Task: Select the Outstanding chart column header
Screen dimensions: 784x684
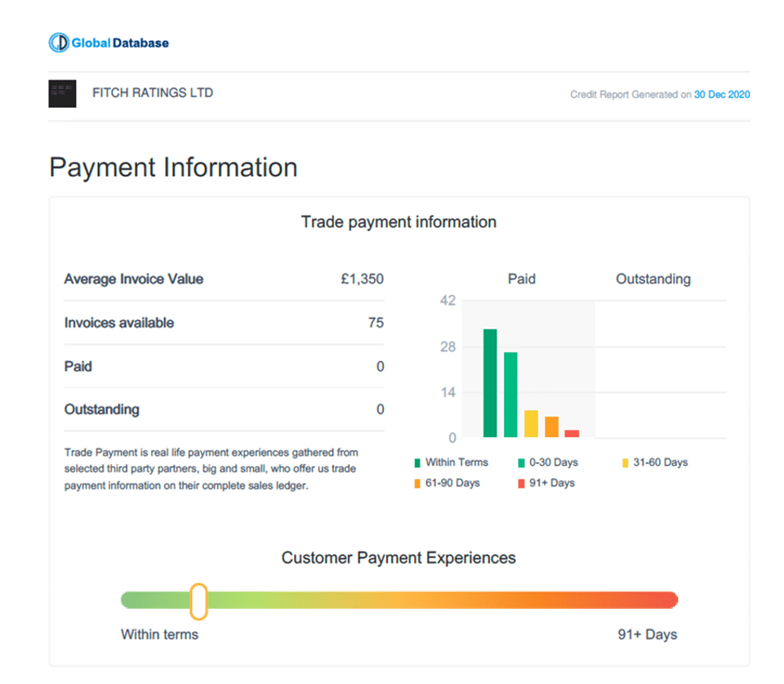Action: point(653,279)
